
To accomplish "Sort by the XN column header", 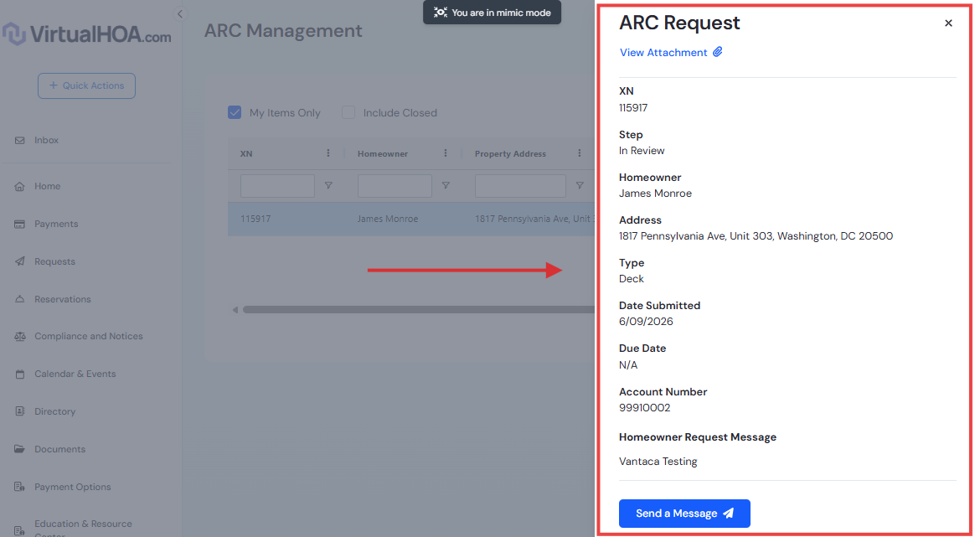I will 246,154.
